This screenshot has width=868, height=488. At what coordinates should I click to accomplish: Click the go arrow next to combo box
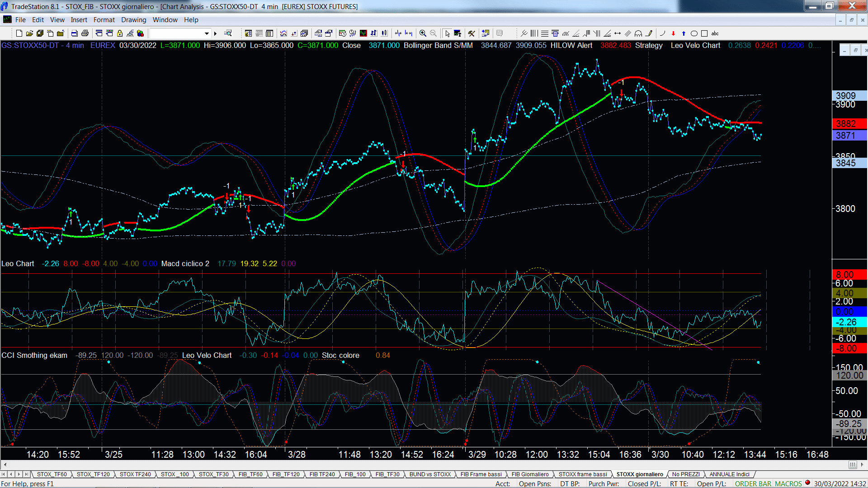pyautogui.click(x=215, y=33)
